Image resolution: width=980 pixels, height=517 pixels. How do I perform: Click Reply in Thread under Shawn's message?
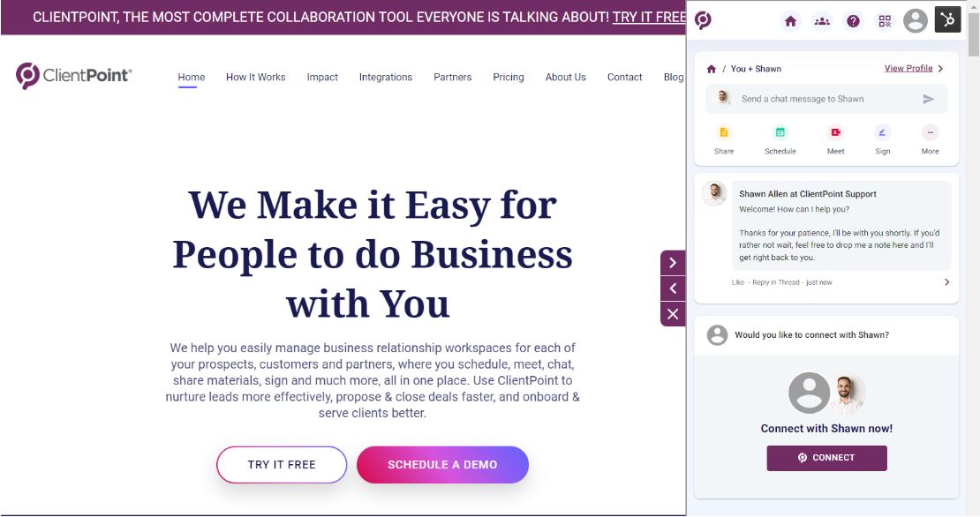point(776,282)
